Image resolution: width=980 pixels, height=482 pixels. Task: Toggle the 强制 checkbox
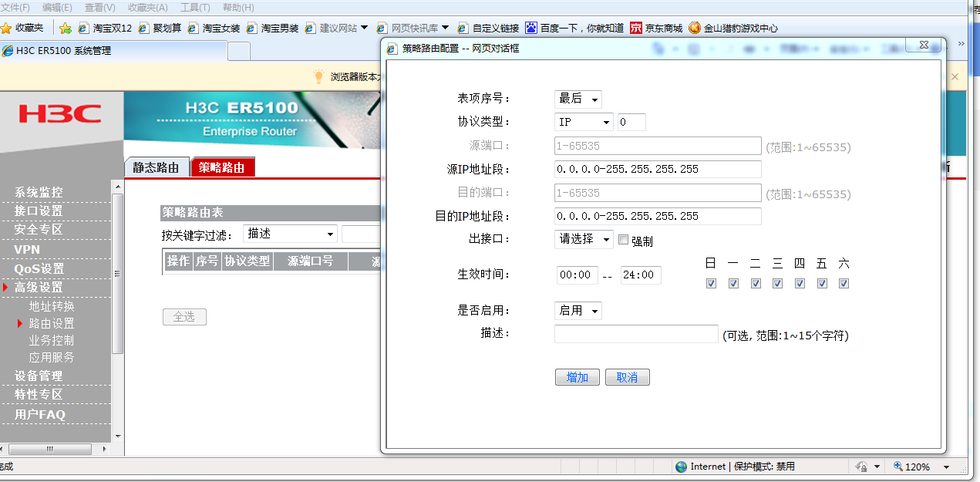[624, 240]
